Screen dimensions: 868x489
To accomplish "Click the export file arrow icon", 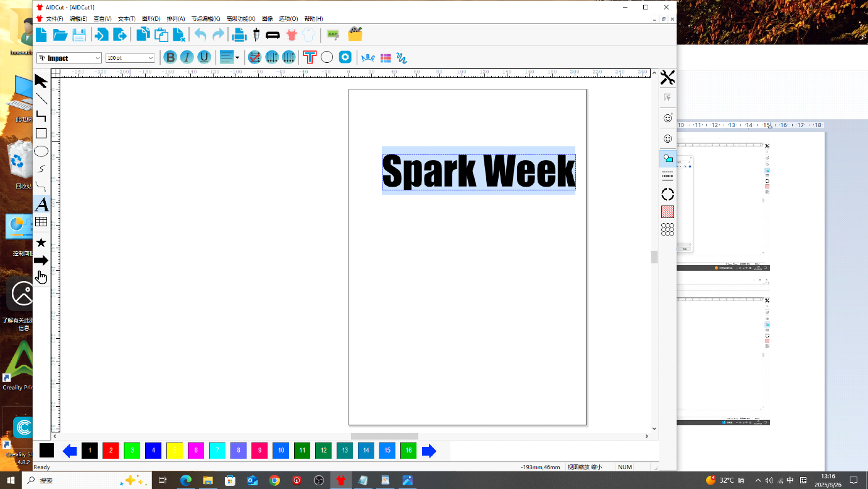I will (119, 35).
